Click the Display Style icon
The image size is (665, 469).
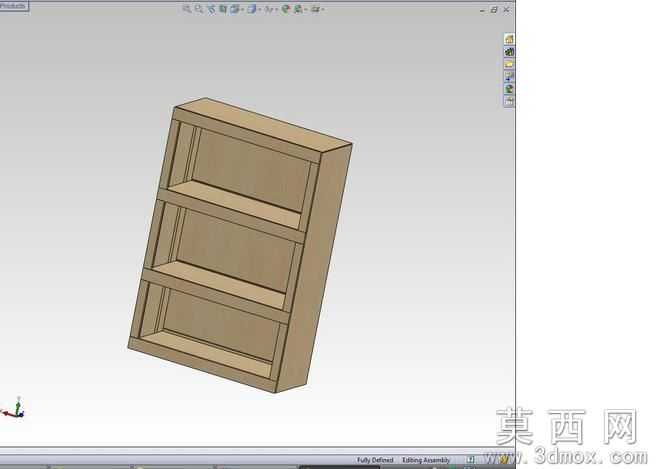click(252, 9)
